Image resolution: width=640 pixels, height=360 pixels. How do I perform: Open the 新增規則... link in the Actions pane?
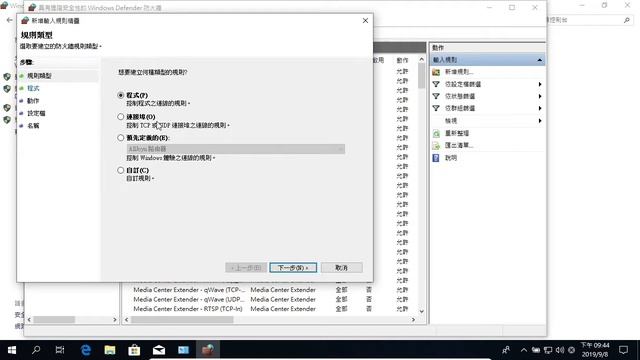click(459, 72)
